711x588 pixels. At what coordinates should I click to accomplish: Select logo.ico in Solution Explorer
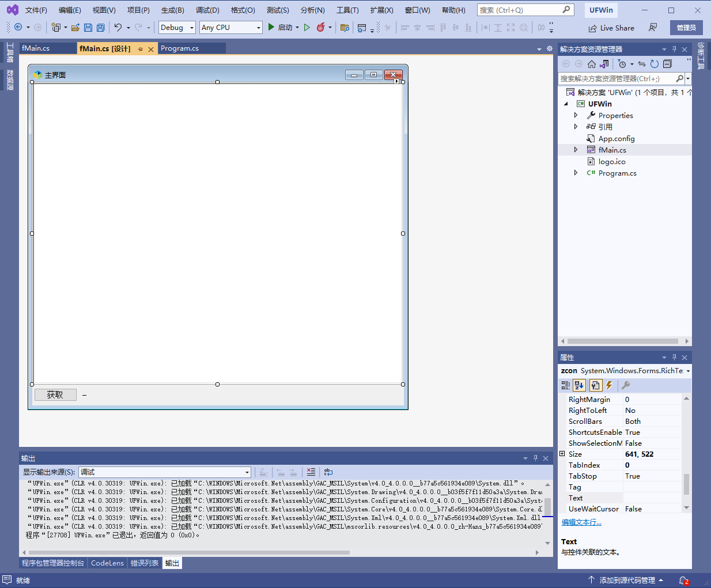(x=612, y=161)
